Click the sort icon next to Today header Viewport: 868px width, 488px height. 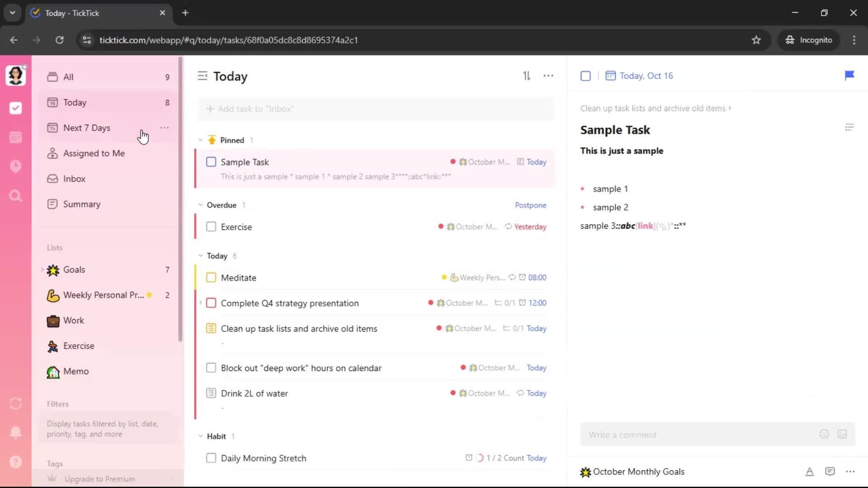pos(527,76)
